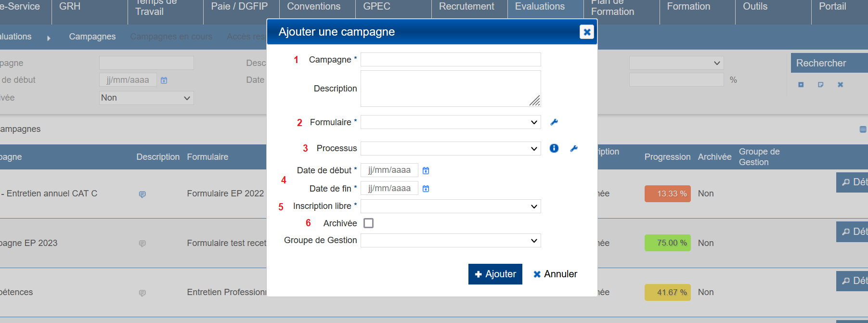Click the 75.00 % progression bar
This screenshot has height=323, width=868.
[x=667, y=243]
